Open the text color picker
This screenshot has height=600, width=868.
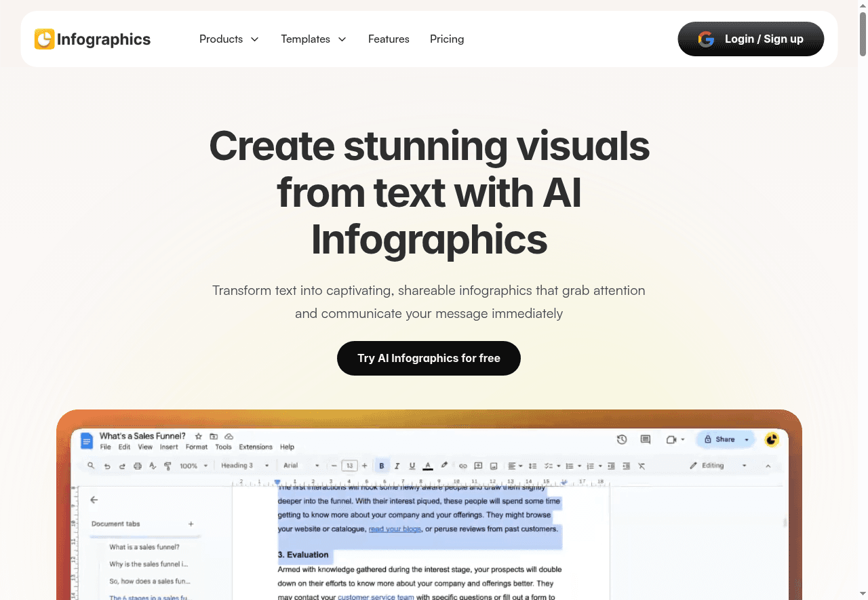(428, 466)
